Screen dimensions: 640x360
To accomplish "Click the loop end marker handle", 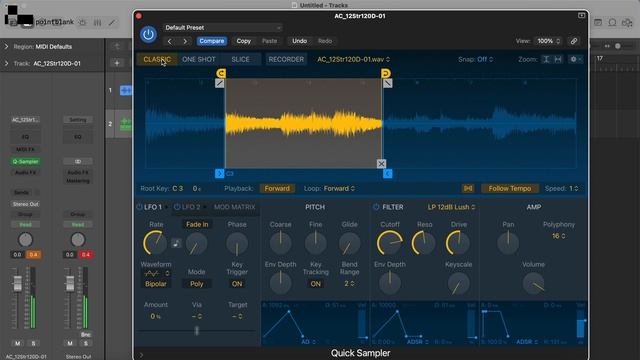I will [386, 73].
